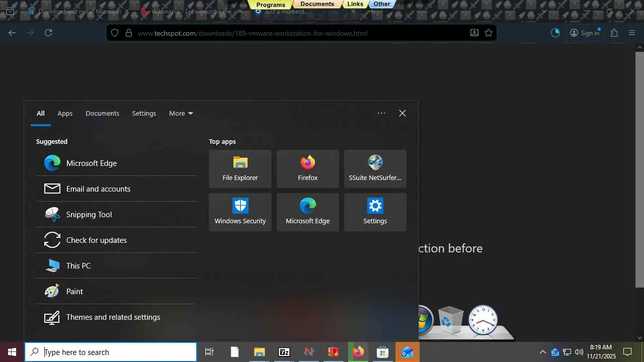644x362 pixels.
Task: Open the search panel options ellipsis
Action: coord(381,113)
